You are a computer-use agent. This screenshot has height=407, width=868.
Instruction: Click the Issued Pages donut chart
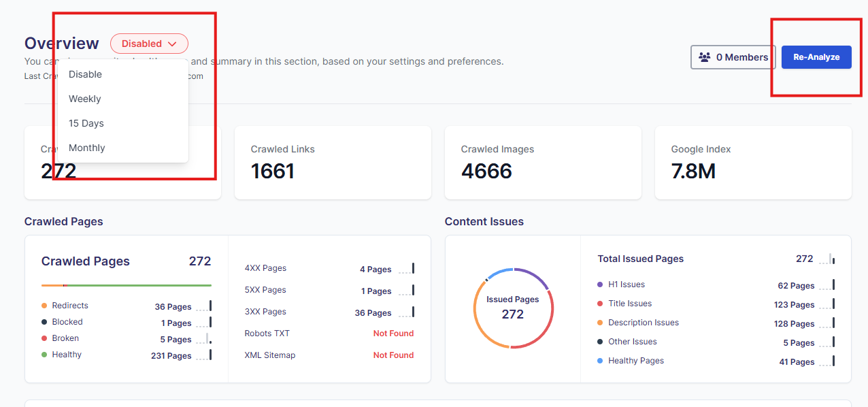(513, 308)
